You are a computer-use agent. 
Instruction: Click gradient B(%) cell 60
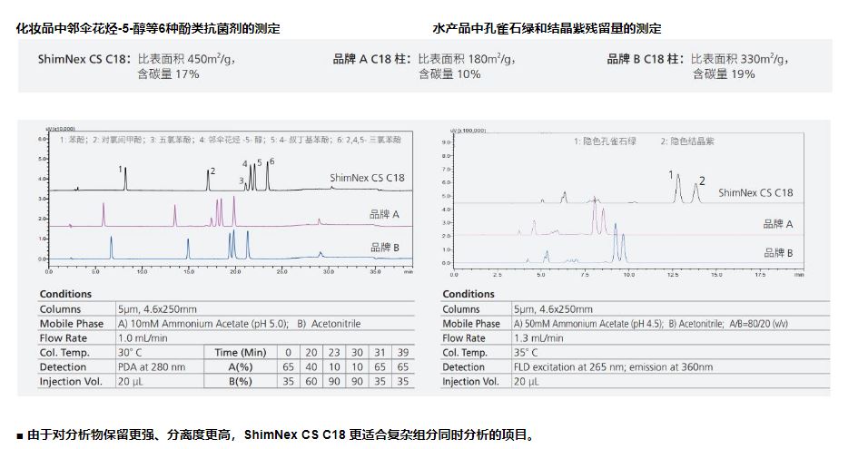(x=311, y=382)
